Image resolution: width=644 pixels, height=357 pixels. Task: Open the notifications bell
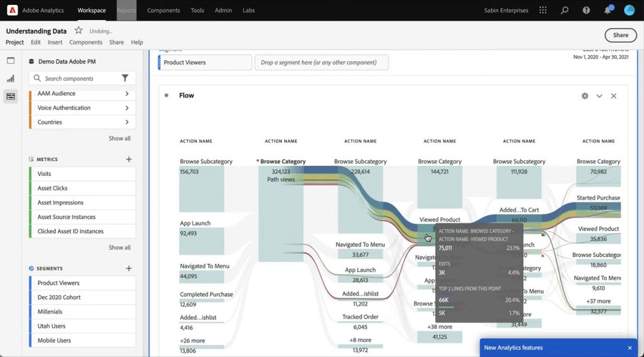click(x=608, y=10)
